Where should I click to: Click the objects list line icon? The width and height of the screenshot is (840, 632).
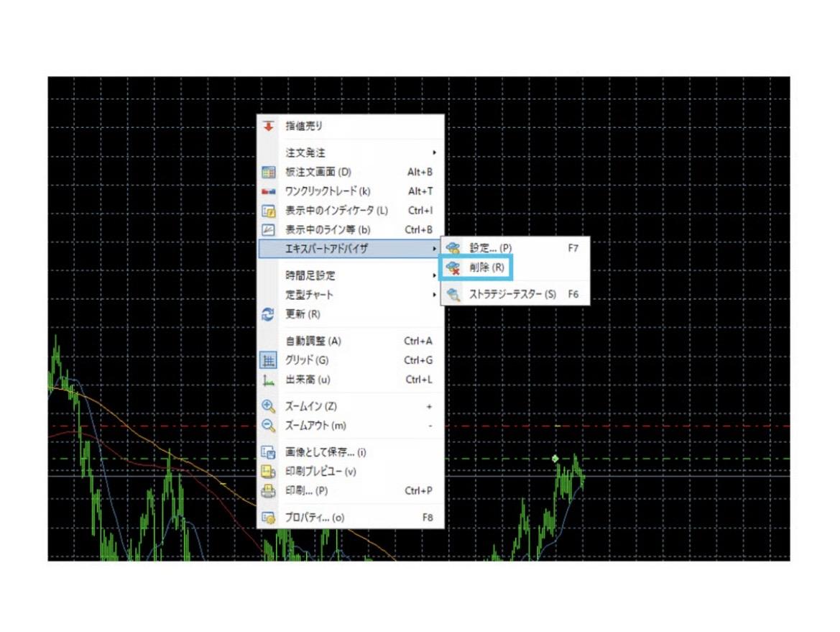(x=269, y=230)
